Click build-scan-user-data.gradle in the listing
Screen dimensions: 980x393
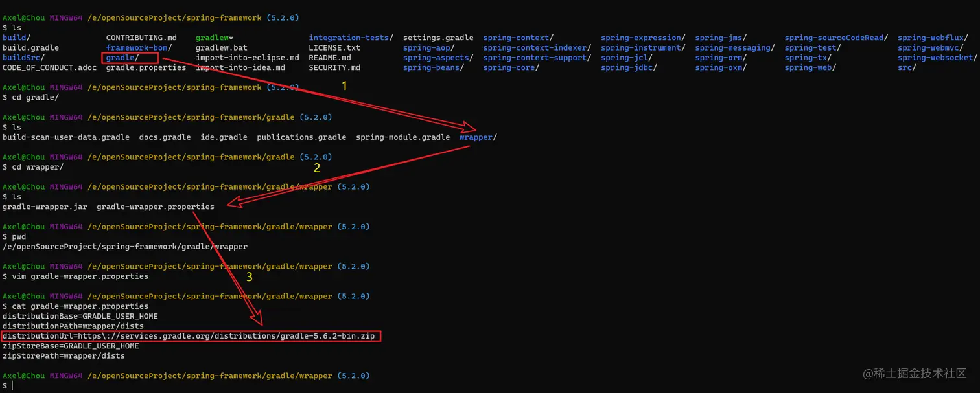66,137
